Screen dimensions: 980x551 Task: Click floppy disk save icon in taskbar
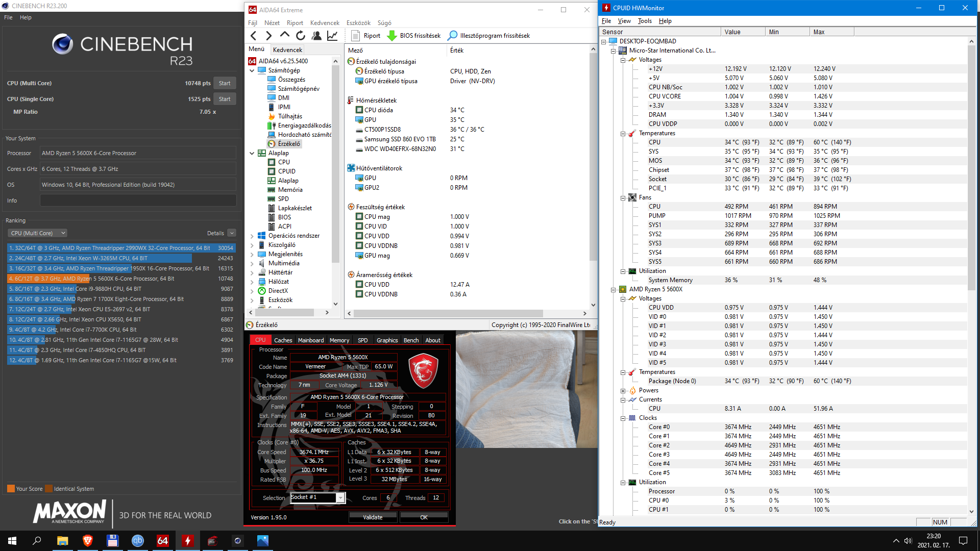click(x=112, y=541)
